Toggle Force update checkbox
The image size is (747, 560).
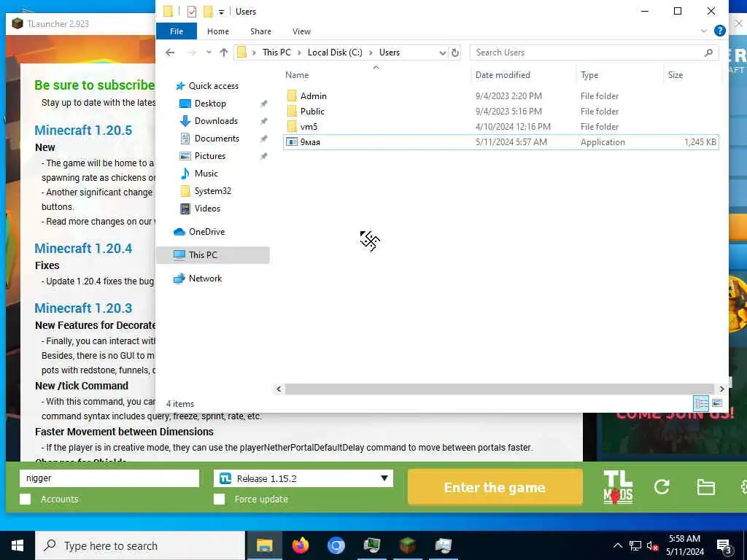click(x=219, y=499)
